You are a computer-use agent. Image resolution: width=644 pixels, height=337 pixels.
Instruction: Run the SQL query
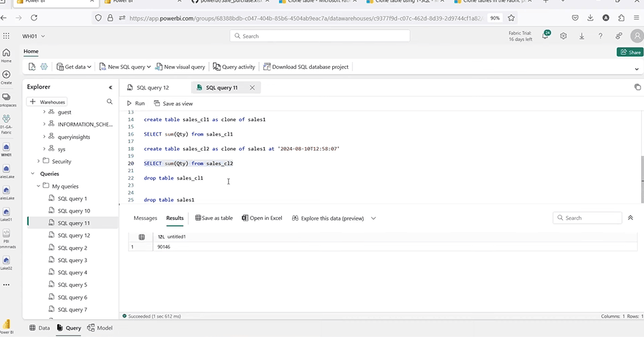[135, 103]
